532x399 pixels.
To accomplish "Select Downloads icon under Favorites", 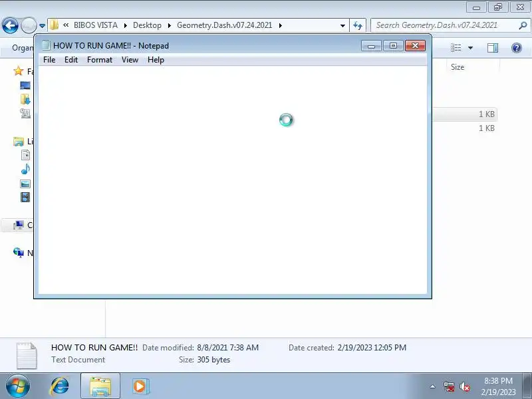I will (x=25, y=99).
